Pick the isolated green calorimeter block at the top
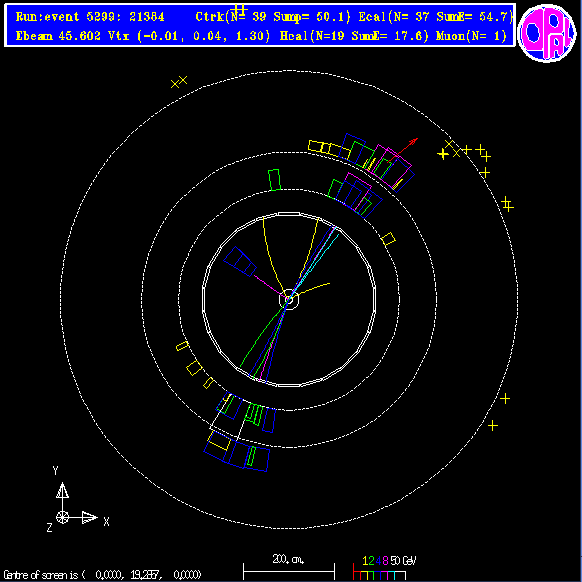582x582 pixels. (x=274, y=180)
